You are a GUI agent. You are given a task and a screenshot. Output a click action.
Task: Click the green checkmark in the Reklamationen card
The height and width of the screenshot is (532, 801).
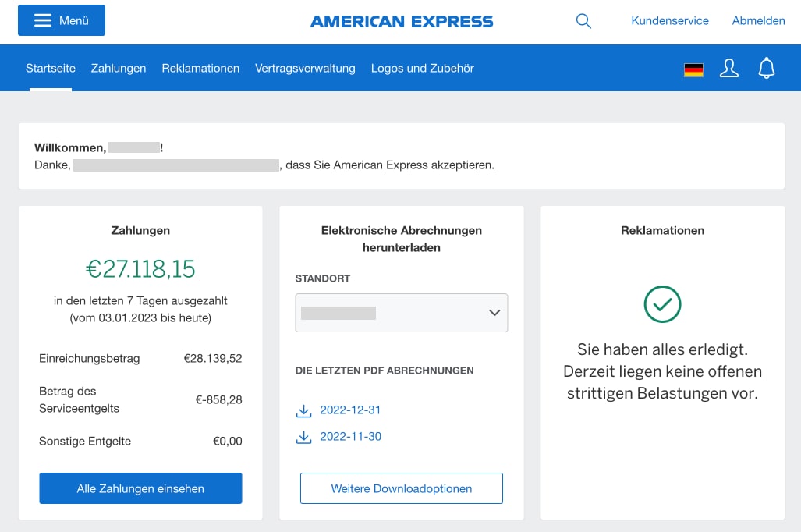coord(662,304)
